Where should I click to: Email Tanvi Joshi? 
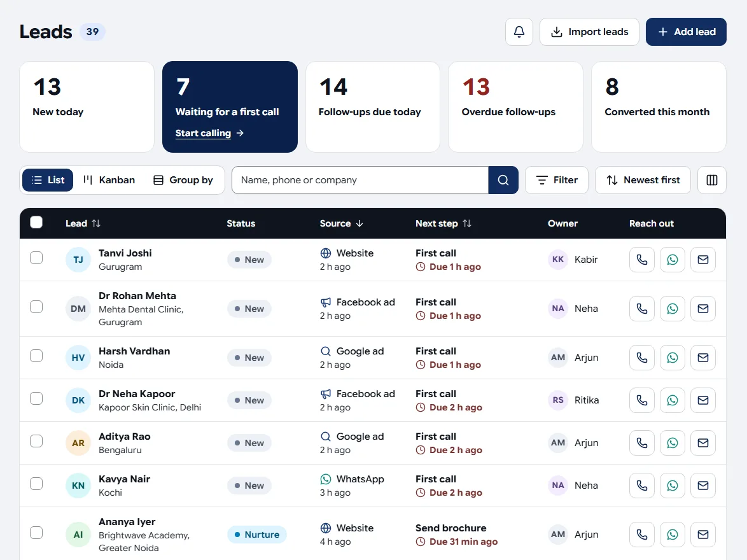(702, 260)
